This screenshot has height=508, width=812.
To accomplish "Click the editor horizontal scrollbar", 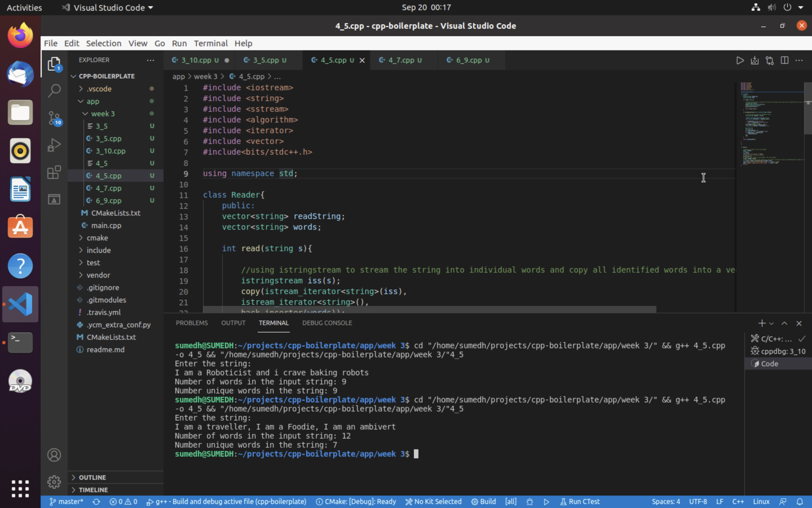I will tap(429, 309).
